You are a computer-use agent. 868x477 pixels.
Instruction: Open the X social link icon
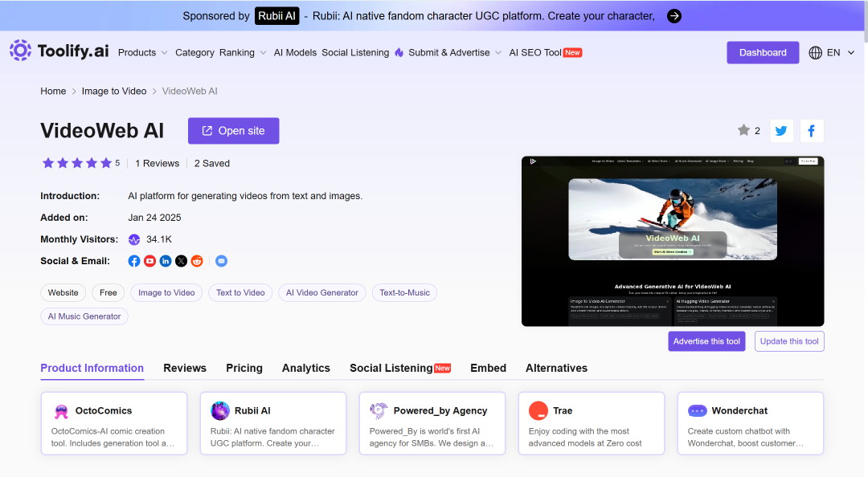[x=181, y=261]
